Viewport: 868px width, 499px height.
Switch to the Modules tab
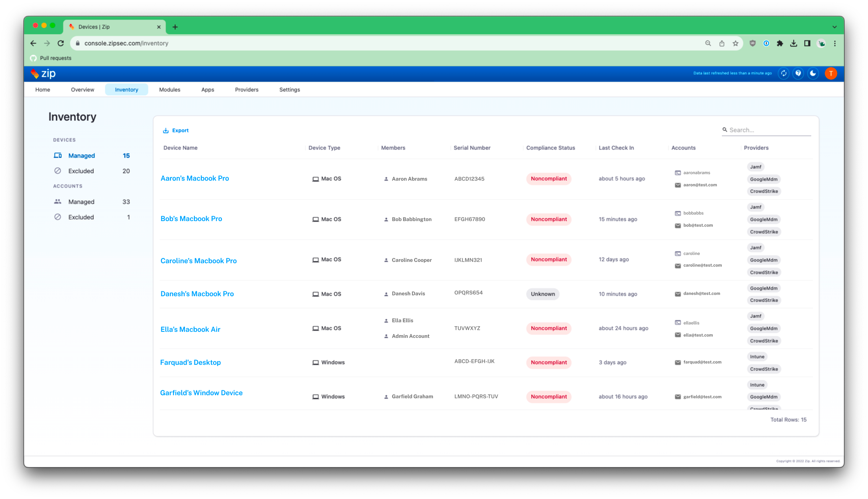tap(169, 89)
